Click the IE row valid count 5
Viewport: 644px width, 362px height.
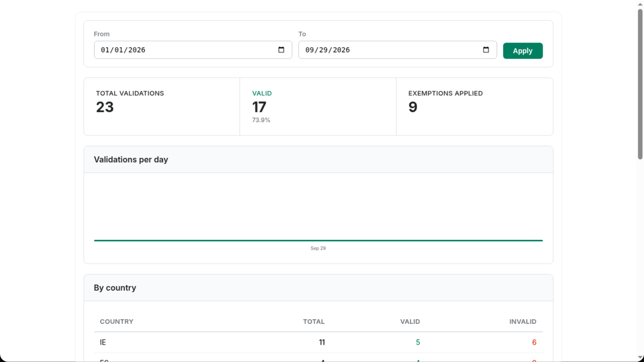point(418,342)
